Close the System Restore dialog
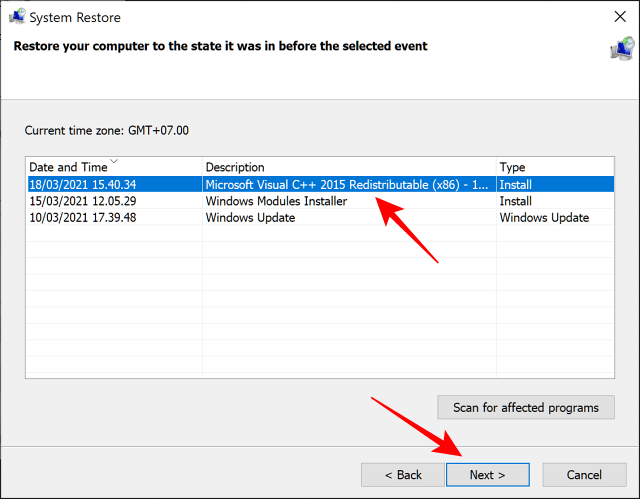 620,17
